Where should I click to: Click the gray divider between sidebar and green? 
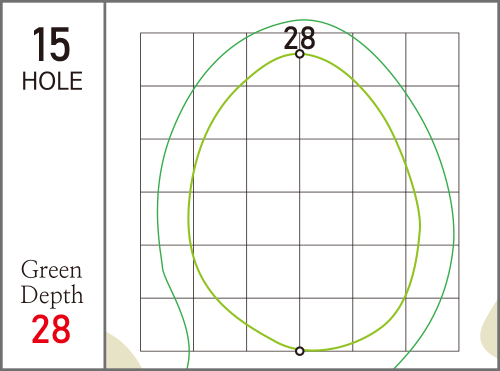[105, 185]
